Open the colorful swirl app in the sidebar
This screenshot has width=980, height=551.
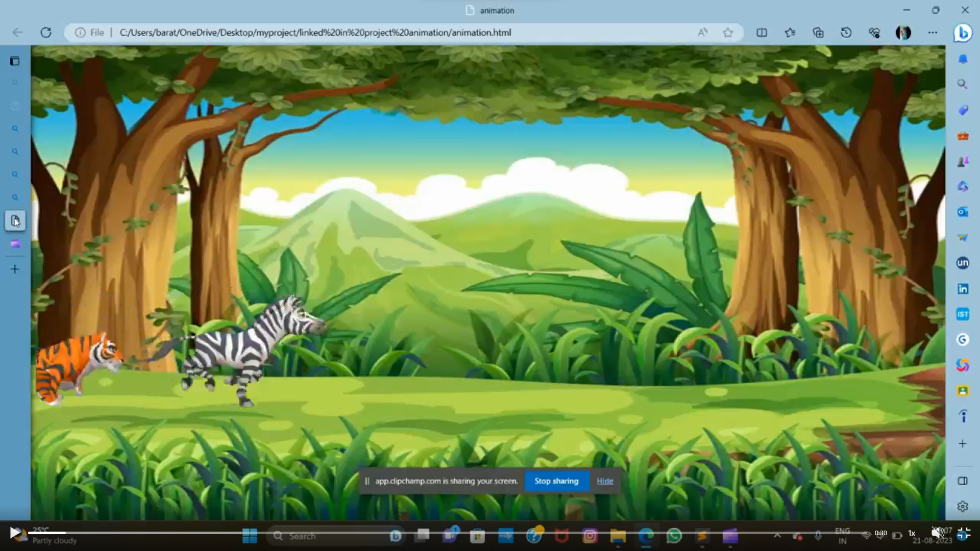pos(963,365)
